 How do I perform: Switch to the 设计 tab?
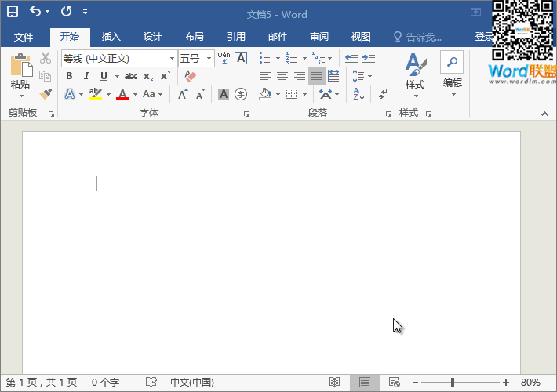[153, 37]
